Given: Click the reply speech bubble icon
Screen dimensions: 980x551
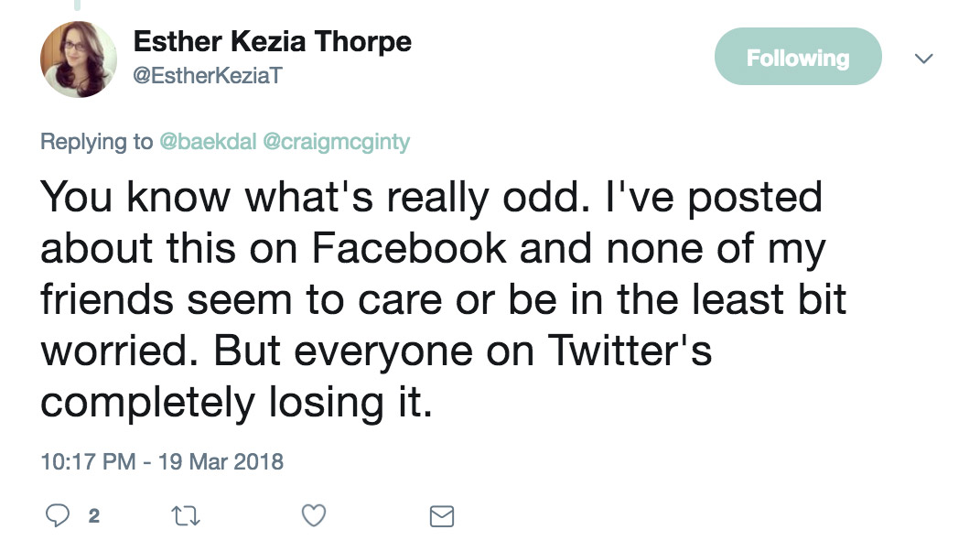Looking at the screenshot, I should click(57, 517).
